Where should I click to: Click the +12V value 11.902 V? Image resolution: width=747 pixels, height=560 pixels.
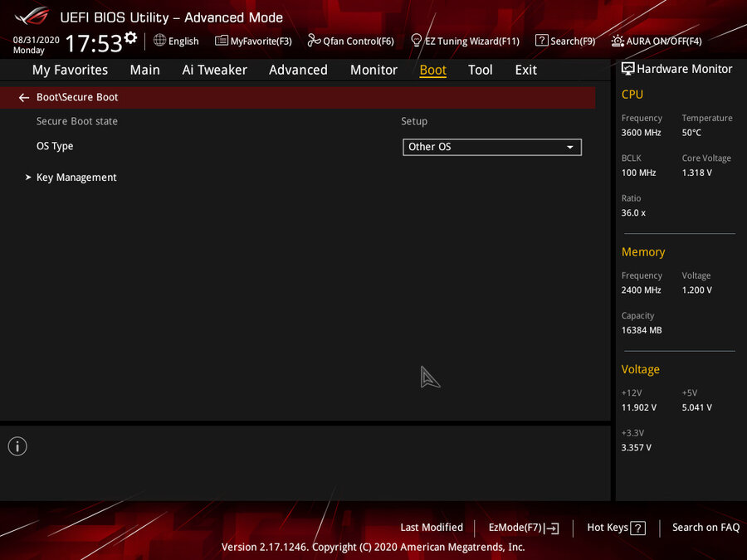638,407
